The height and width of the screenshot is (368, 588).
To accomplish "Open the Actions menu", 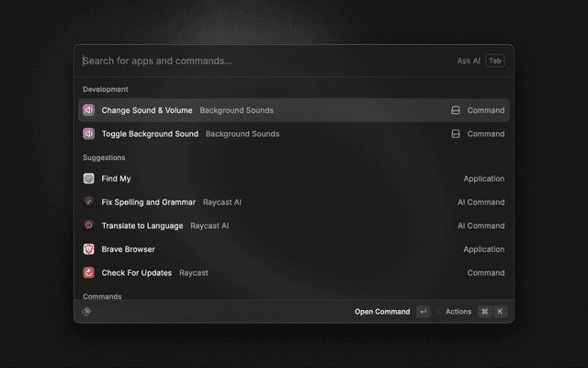I will click(458, 312).
